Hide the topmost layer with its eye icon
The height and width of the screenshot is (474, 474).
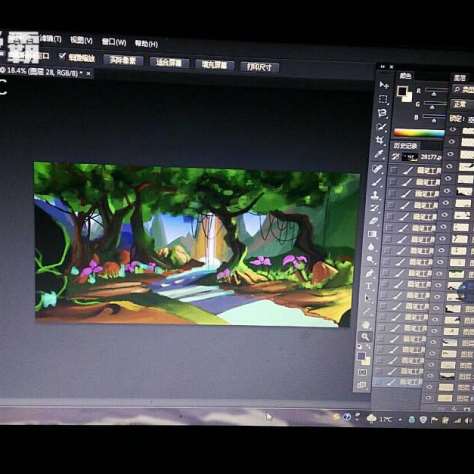pyautogui.click(x=453, y=129)
